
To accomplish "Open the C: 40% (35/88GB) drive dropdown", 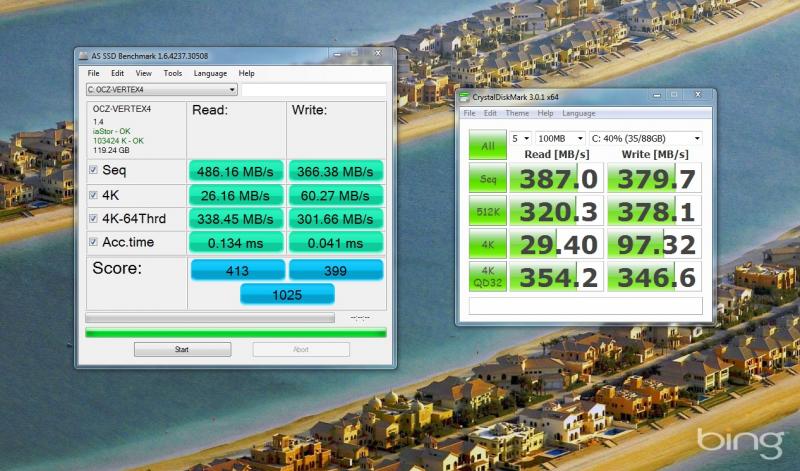I will [645, 138].
